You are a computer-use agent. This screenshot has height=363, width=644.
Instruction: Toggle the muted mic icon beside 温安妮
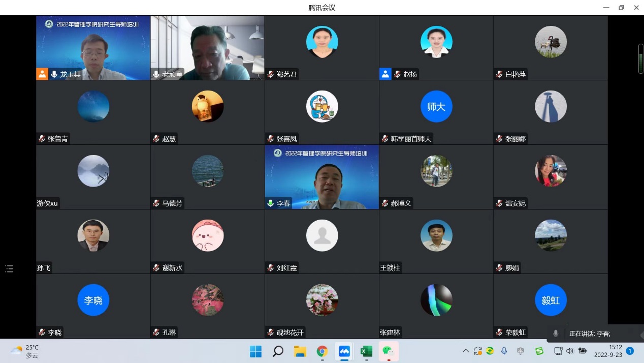coord(499,203)
